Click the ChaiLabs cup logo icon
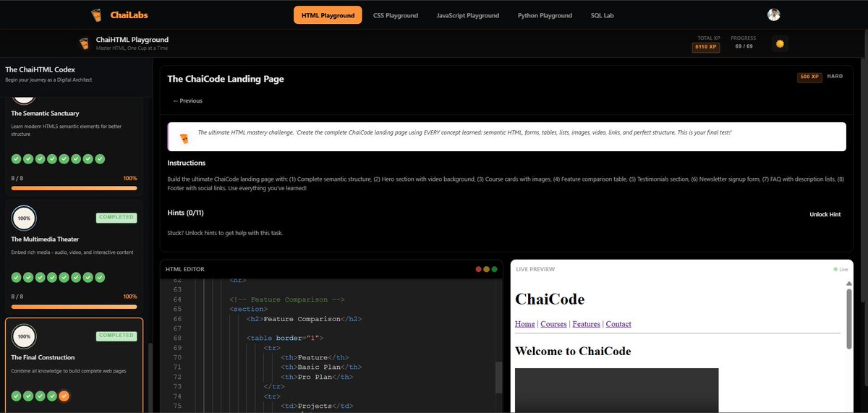The width and height of the screenshot is (868, 413). pyautogui.click(x=97, y=14)
